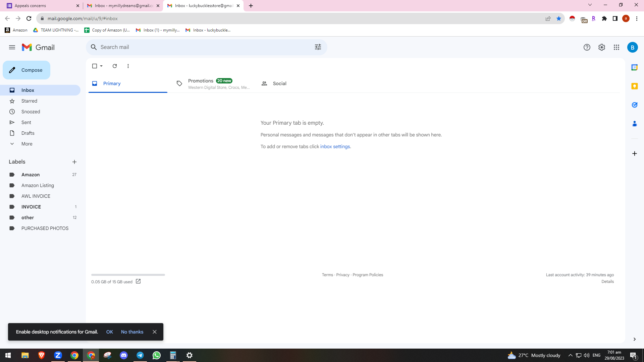
Task: Get add-ons plus icon in side panel
Action: 635,154
